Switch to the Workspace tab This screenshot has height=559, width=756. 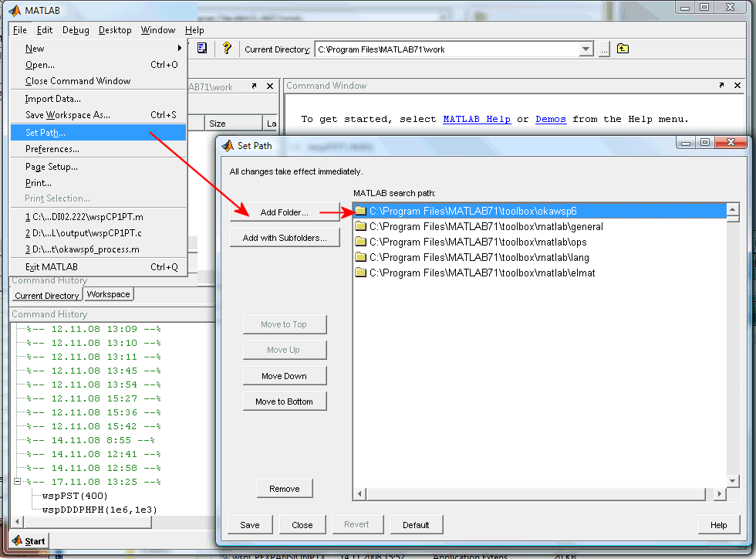[x=109, y=294]
